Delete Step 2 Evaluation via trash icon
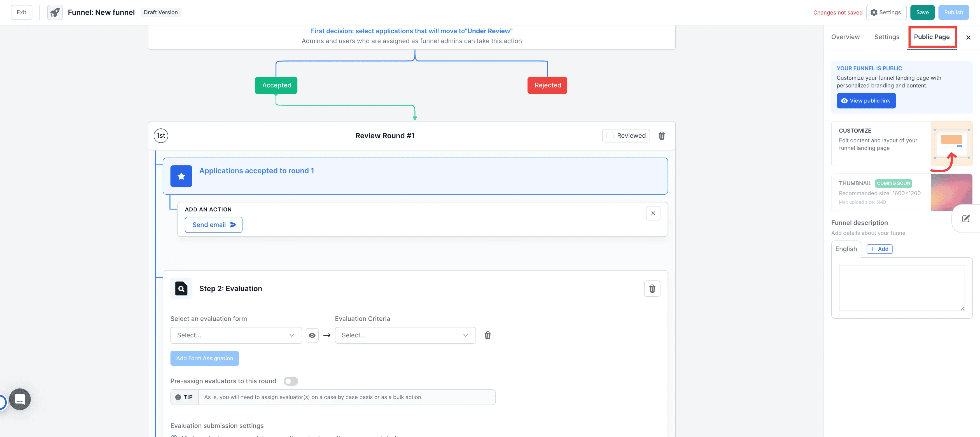This screenshot has height=437, width=980. [x=652, y=288]
